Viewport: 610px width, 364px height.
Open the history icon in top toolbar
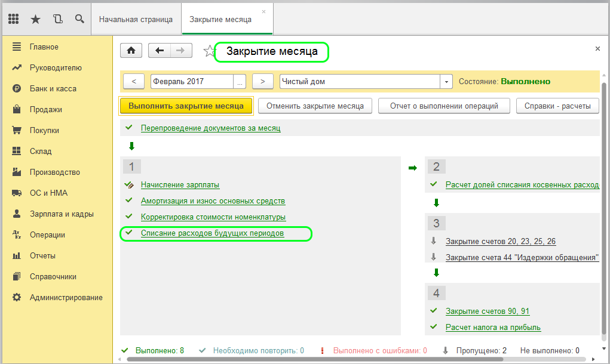[57, 19]
